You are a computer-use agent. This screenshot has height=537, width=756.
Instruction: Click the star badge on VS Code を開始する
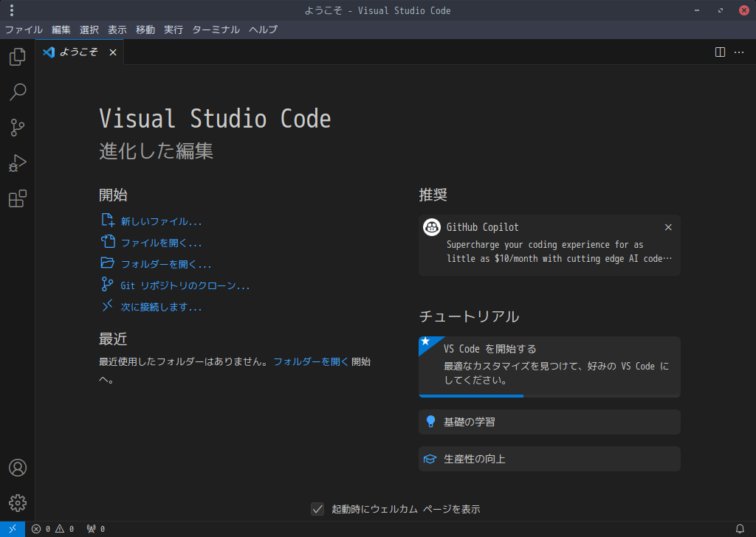[426, 342]
